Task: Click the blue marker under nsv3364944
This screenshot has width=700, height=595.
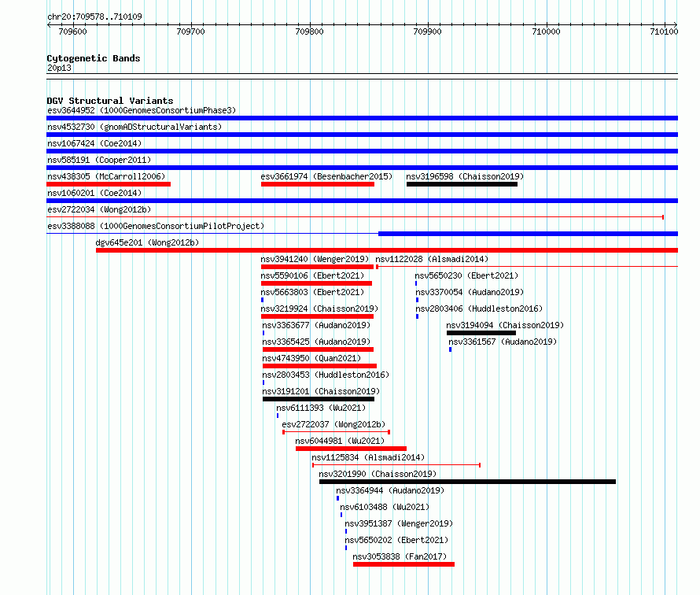Action: pyautogui.click(x=337, y=498)
